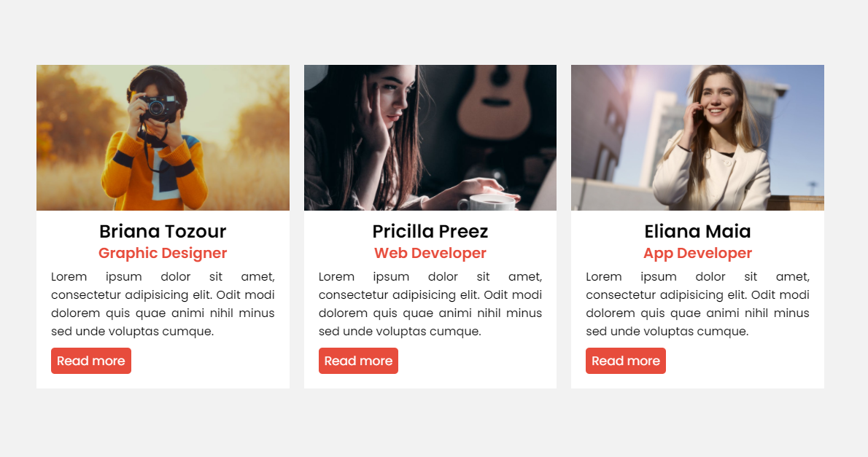Click the white coffee cup in Pricilla's photo
The width and height of the screenshot is (868, 457).
tap(486, 203)
